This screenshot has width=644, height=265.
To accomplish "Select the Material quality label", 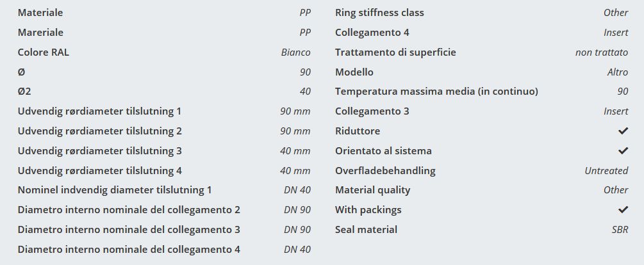I will (x=373, y=190).
